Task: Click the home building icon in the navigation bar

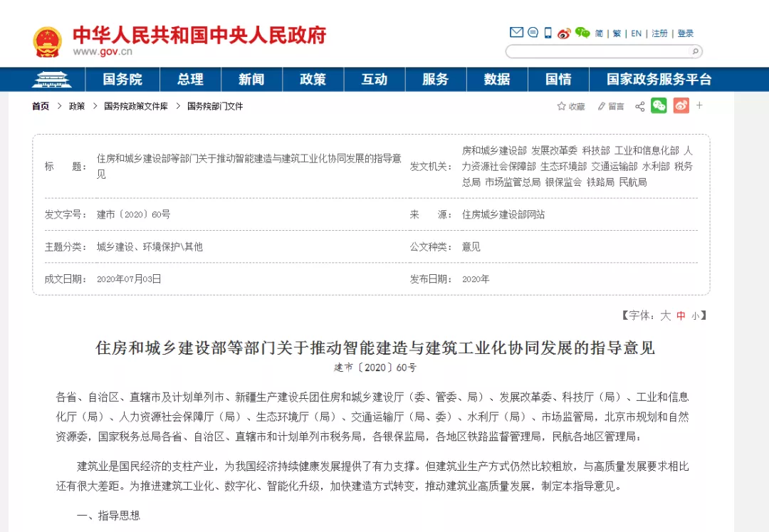Action: click(x=53, y=79)
